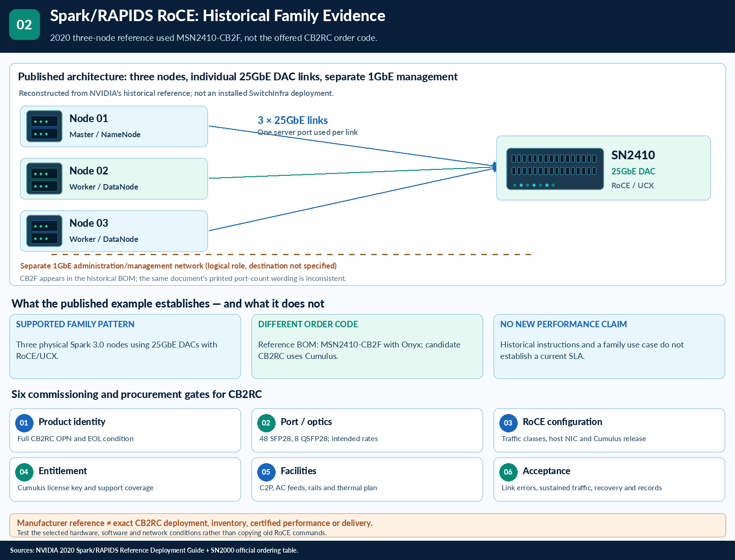Viewport: 735px width, 560px height.
Task: Click the 06 badge beside Acceptance
Action: 508,472
